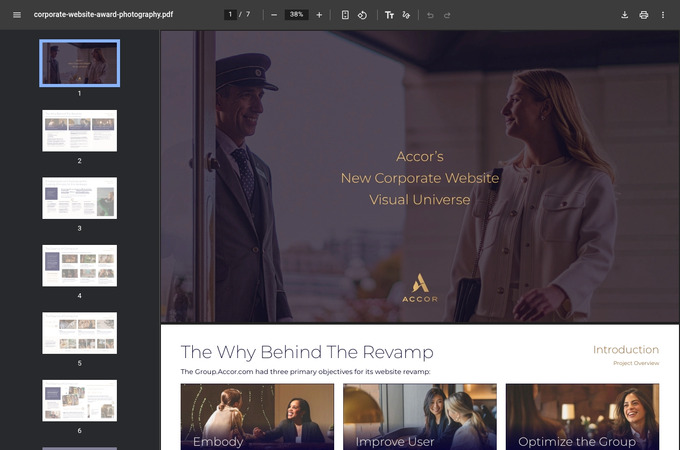Click the Optimize the Group image card
The height and width of the screenshot is (450, 680).
point(582,417)
